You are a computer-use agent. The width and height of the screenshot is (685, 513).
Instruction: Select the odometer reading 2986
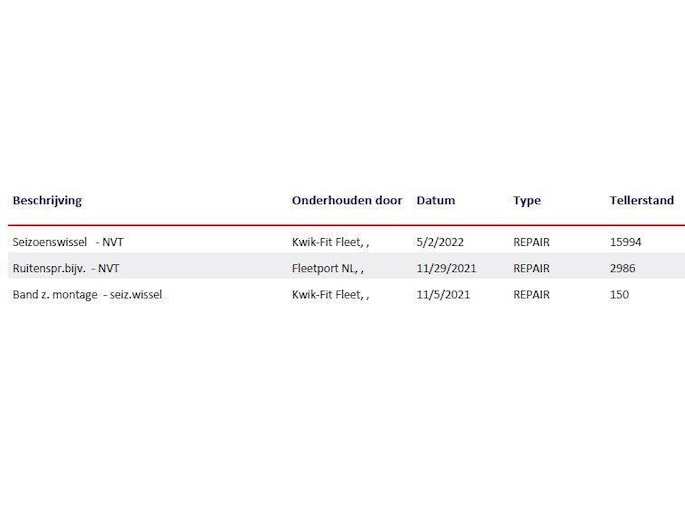coord(622,268)
